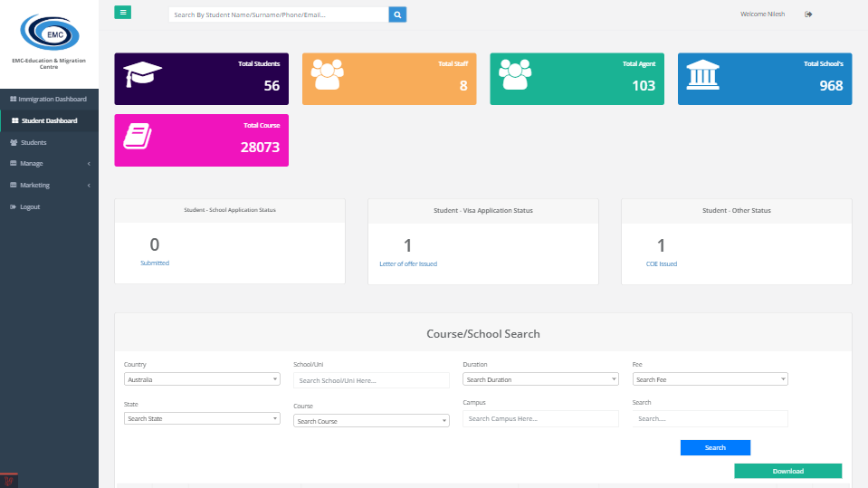This screenshot has height=488, width=868.
Task: Click the 1 count above Letter of offer
Action: point(408,245)
